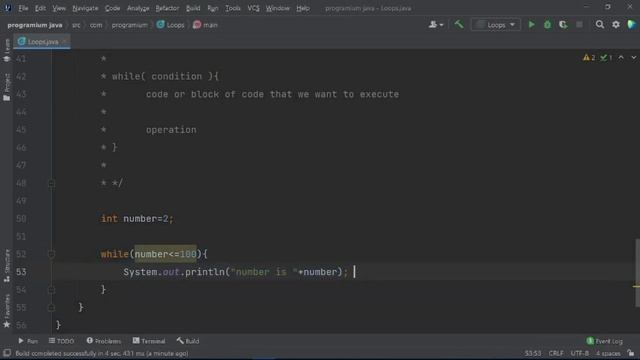Screen dimensions: 640x360
Task: Open the Help menu
Action: coord(303,8)
